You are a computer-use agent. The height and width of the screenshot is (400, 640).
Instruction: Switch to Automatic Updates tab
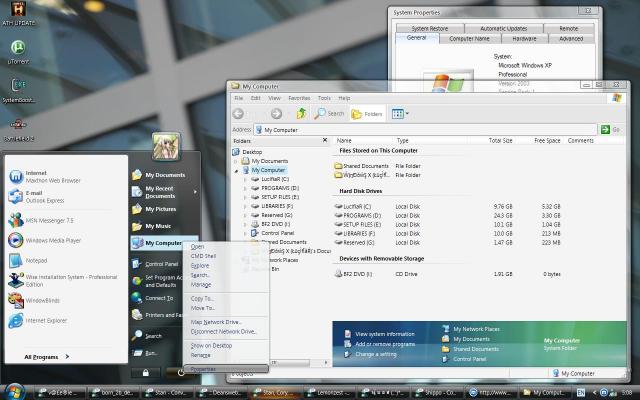tap(504, 29)
